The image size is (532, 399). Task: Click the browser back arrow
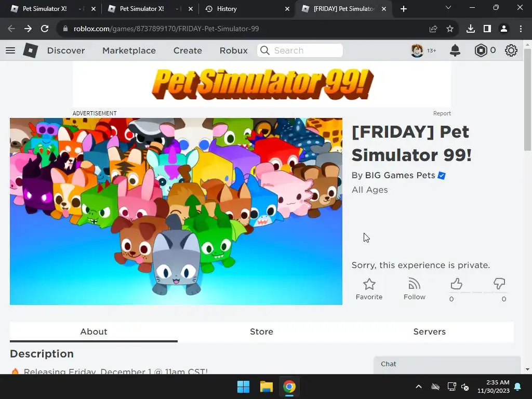(x=11, y=29)
